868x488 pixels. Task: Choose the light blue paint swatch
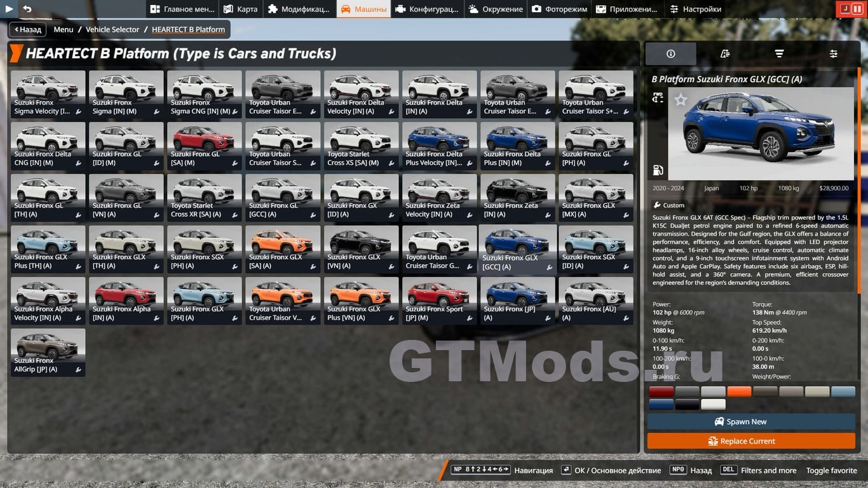point(843,391)
